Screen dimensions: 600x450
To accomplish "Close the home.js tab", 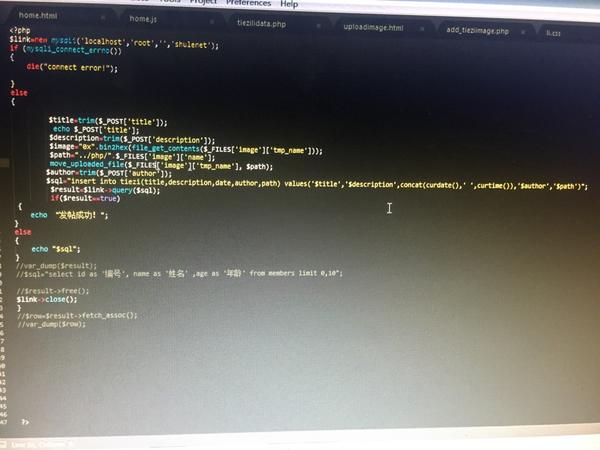I will tap(212, 22).
